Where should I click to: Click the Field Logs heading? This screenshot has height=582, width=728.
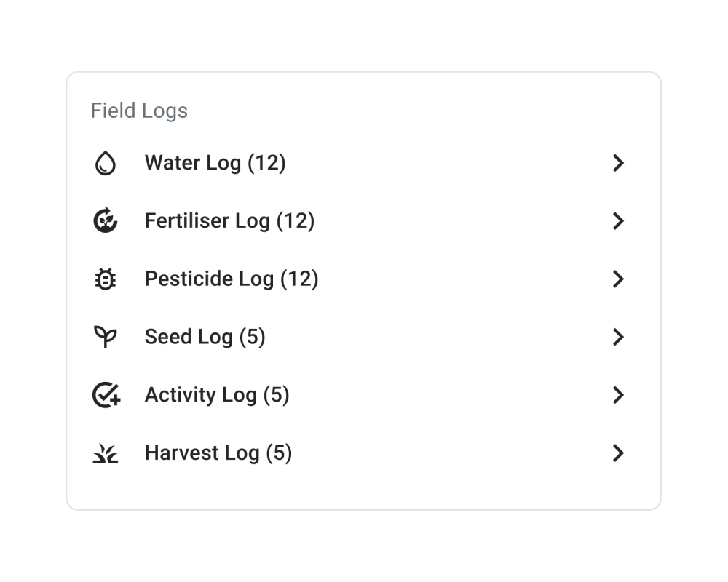click(x=139, y=111)
